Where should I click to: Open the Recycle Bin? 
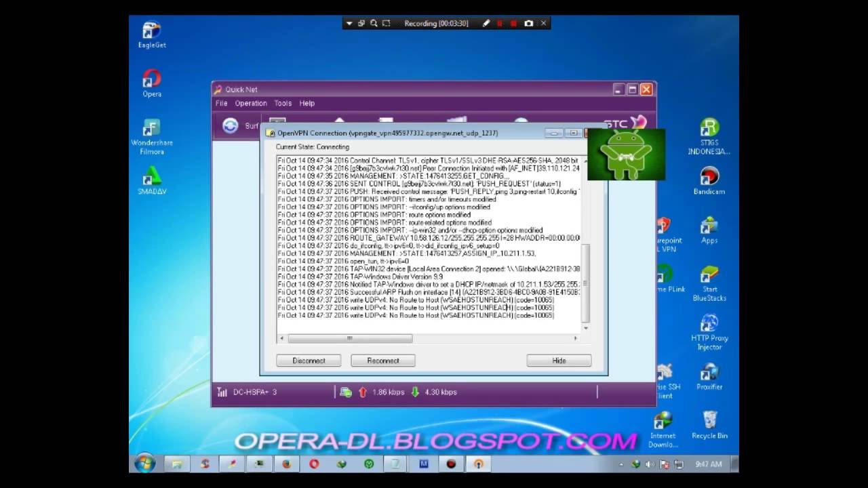coord(709,426)
